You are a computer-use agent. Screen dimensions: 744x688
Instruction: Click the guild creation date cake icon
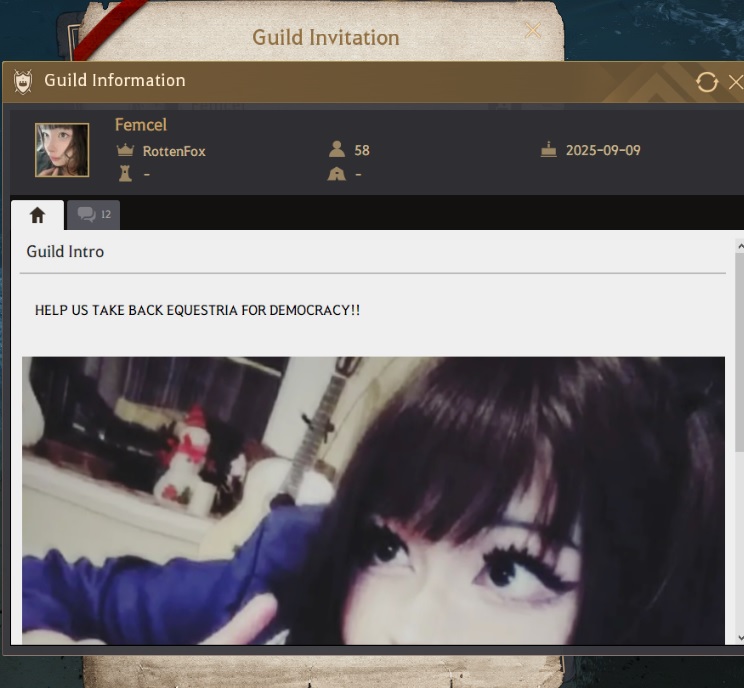click(x=549, y=149)
